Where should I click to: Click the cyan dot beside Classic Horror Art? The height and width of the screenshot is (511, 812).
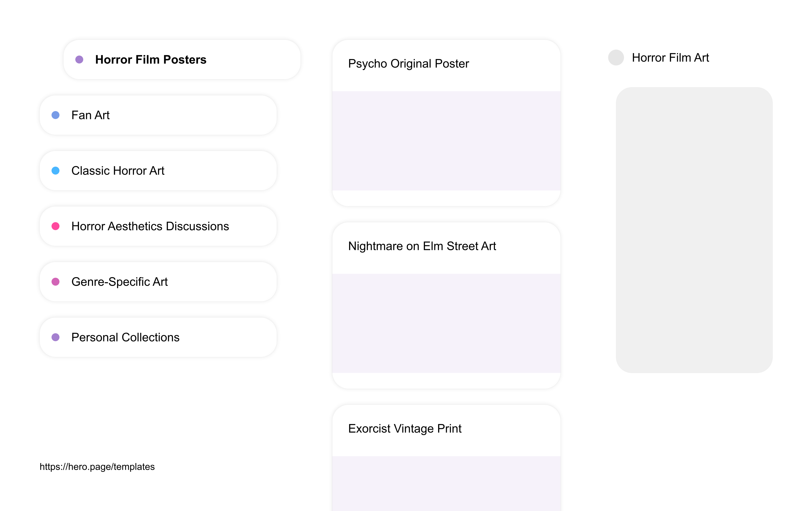[x=56, y=171]
